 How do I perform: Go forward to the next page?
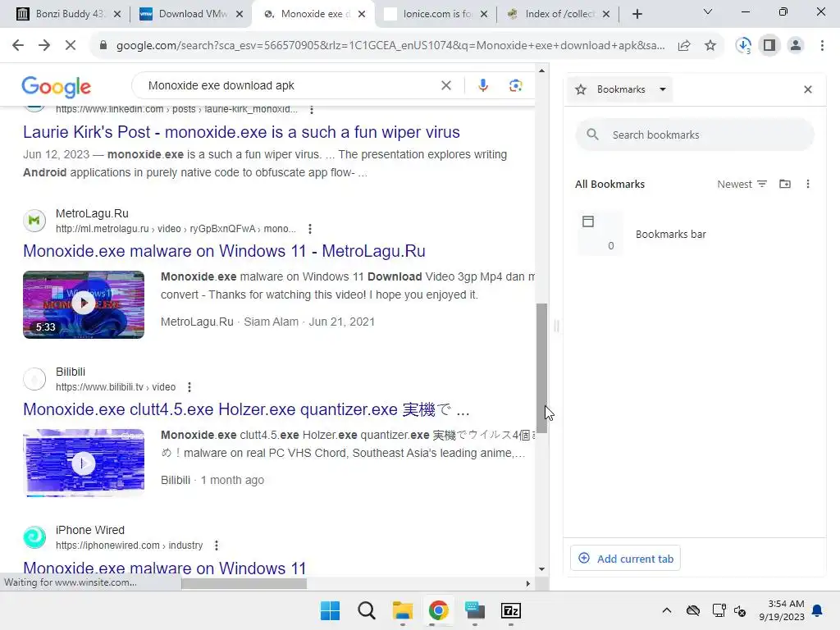[44, 46]
